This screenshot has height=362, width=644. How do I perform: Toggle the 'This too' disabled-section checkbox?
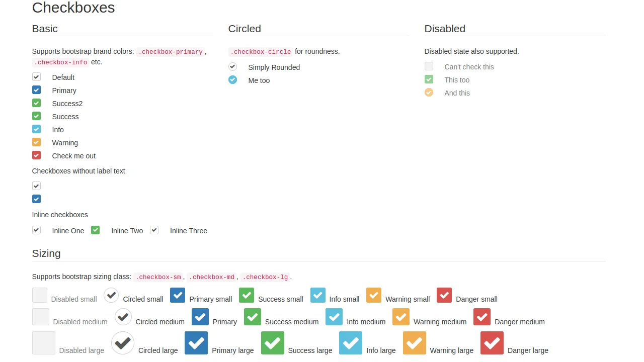pos(429,79)
